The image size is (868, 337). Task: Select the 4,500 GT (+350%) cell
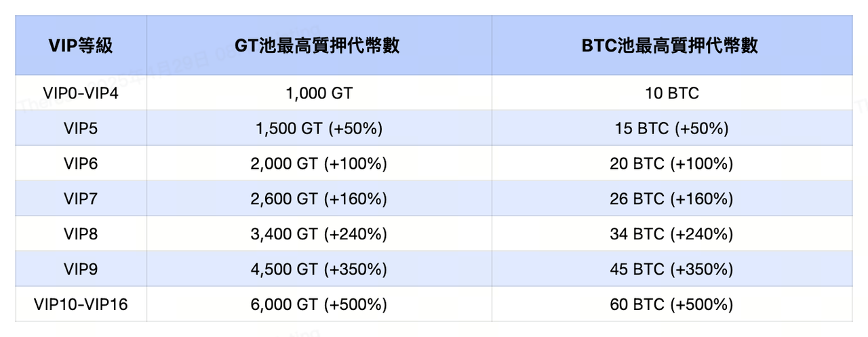pyautogui.click(x=319, y=269)
